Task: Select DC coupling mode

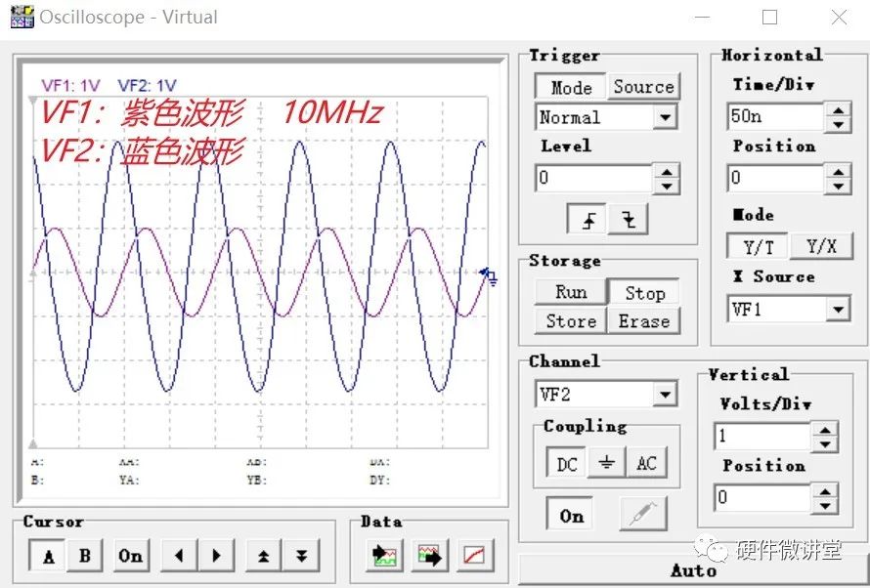Action: (567, 463)
